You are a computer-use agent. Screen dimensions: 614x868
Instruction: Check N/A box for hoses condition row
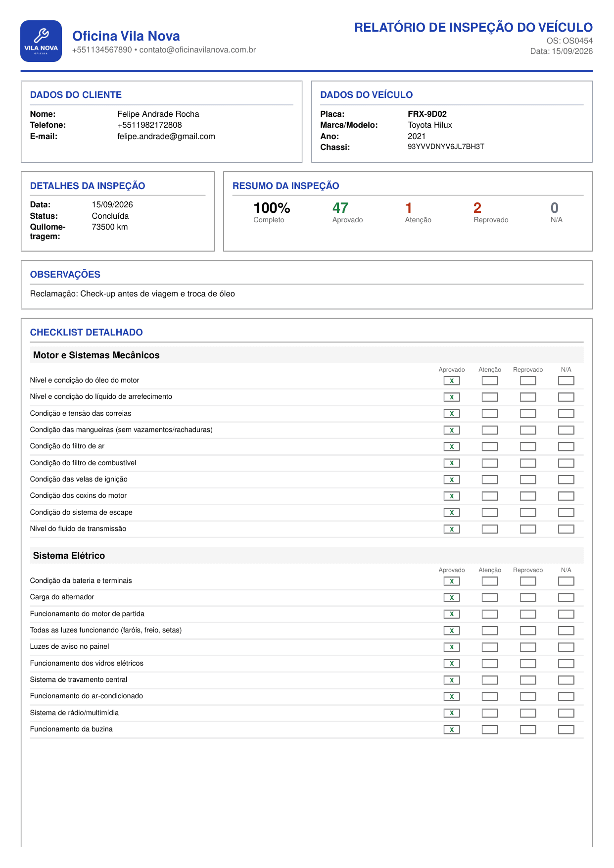[x=566, y=430]
